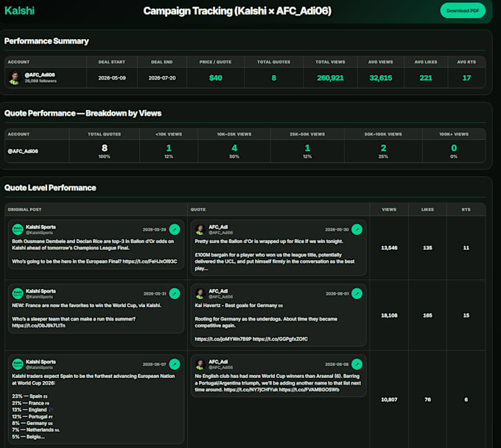Click the 135 likes cell

427,248
